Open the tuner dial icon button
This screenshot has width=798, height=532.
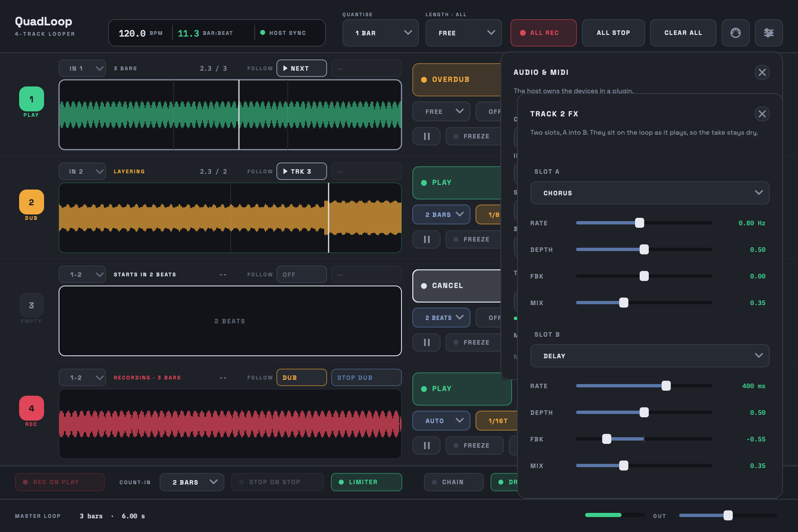pyautogui.click(x=735, y=33)
